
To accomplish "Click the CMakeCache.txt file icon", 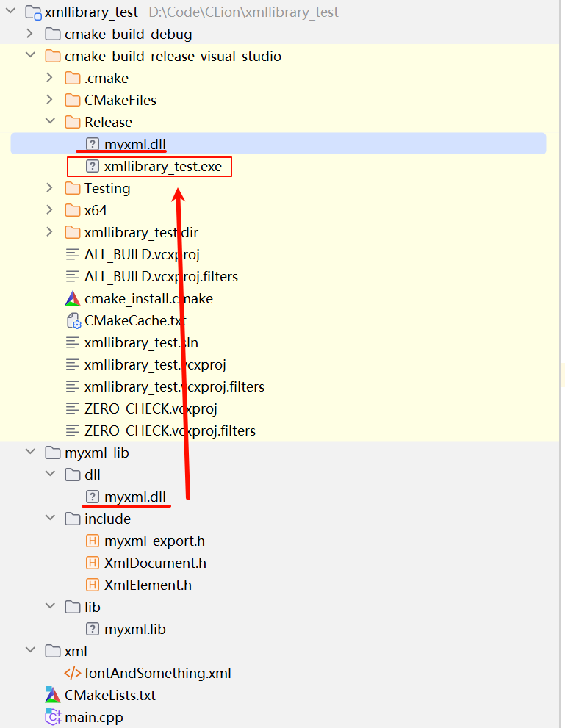I will (x=73, y=321).
